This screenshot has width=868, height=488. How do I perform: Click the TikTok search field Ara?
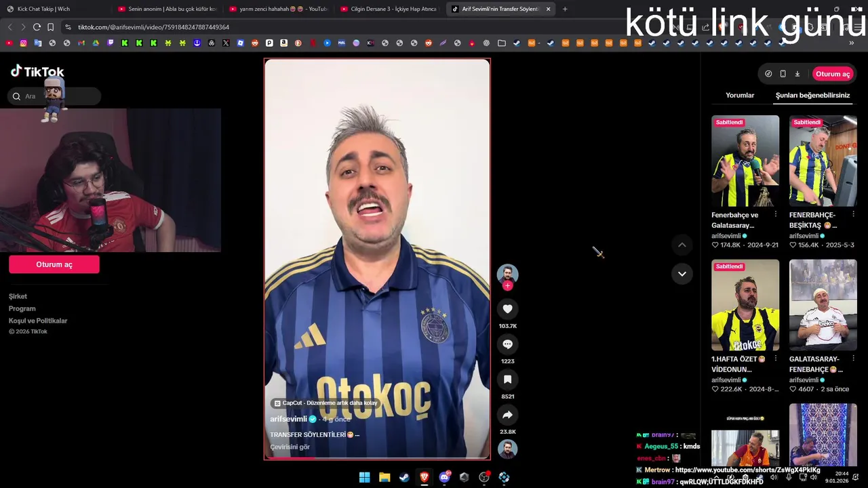55,96
